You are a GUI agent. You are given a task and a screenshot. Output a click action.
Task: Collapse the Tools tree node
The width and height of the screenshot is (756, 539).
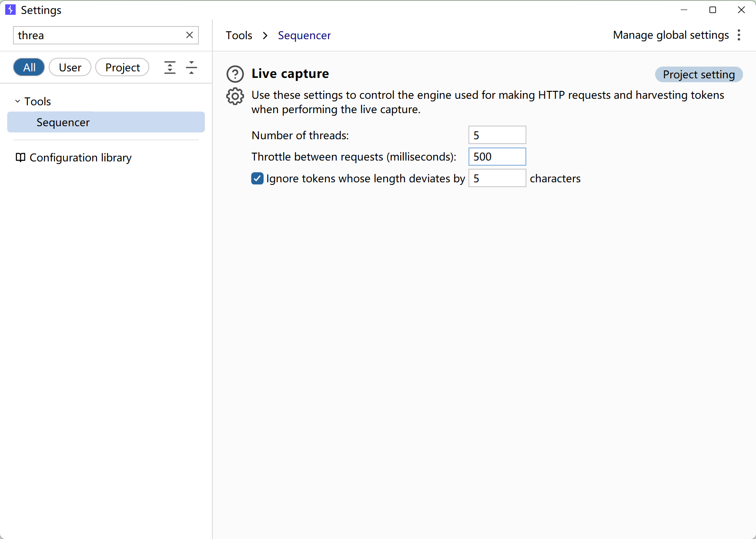18,101
